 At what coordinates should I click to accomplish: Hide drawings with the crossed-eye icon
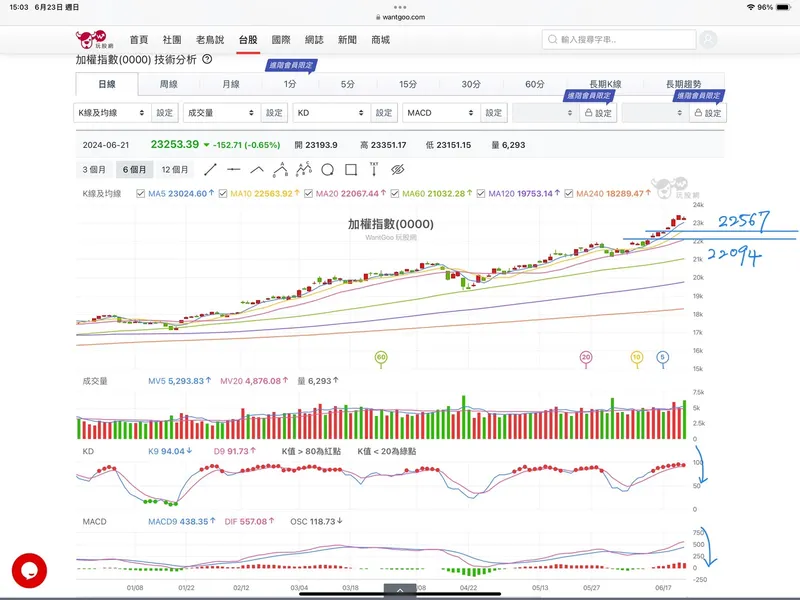tap(397, 169)
